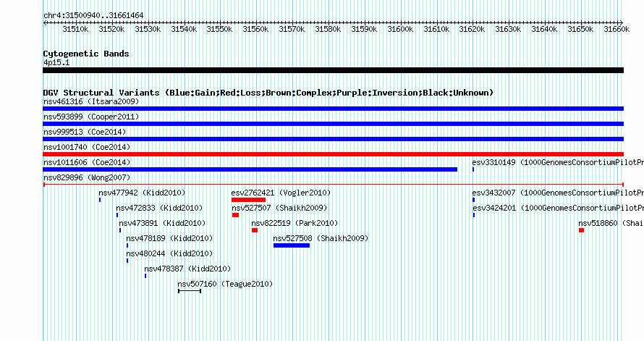This screenshot has height=341, width=644.
Task: Click the Cytogenetic Bands track title
Action: [86, 54]
